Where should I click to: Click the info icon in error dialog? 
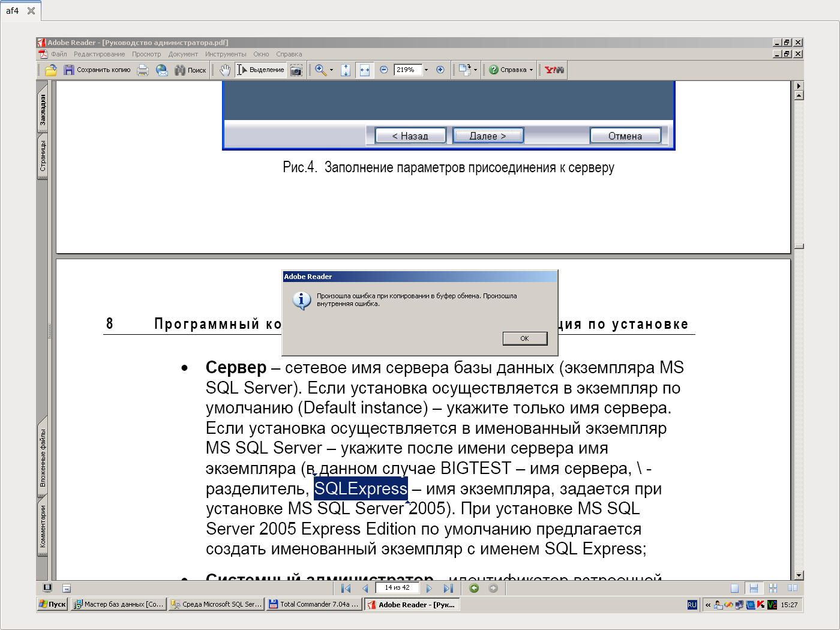(301, 300)
